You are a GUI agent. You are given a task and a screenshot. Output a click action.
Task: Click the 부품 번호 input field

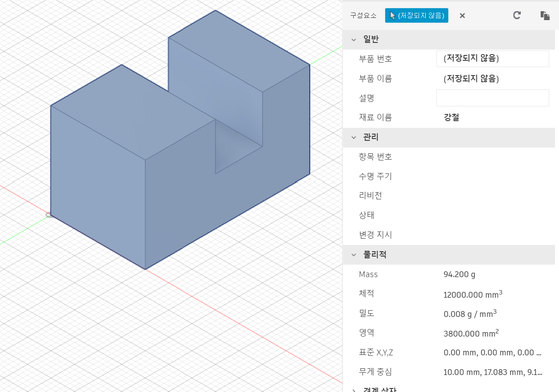[x=492, y=59]
